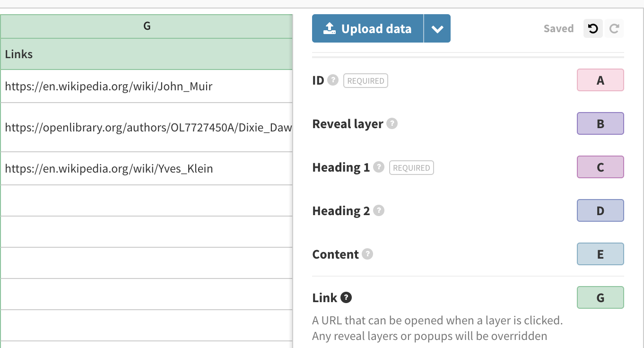The width and height of the screenshot is (644, 348).
Task: Select Content column binding E
Action: coord(600,254)
